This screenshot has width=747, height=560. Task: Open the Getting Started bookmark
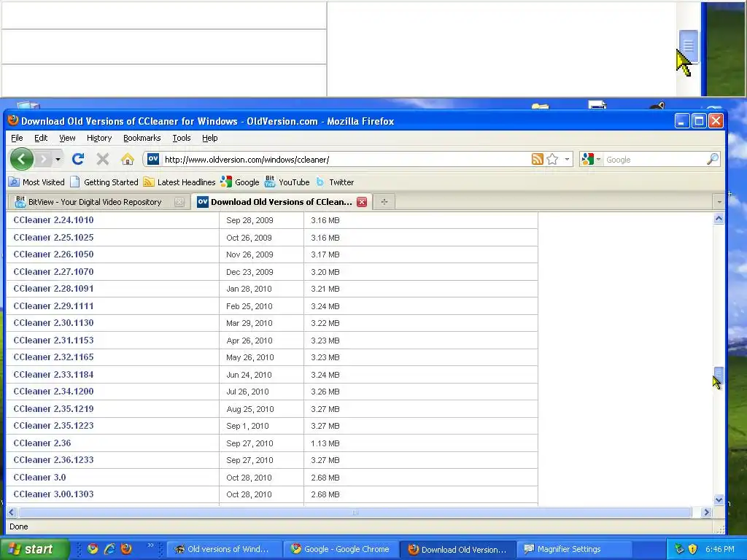coord(104,182)
